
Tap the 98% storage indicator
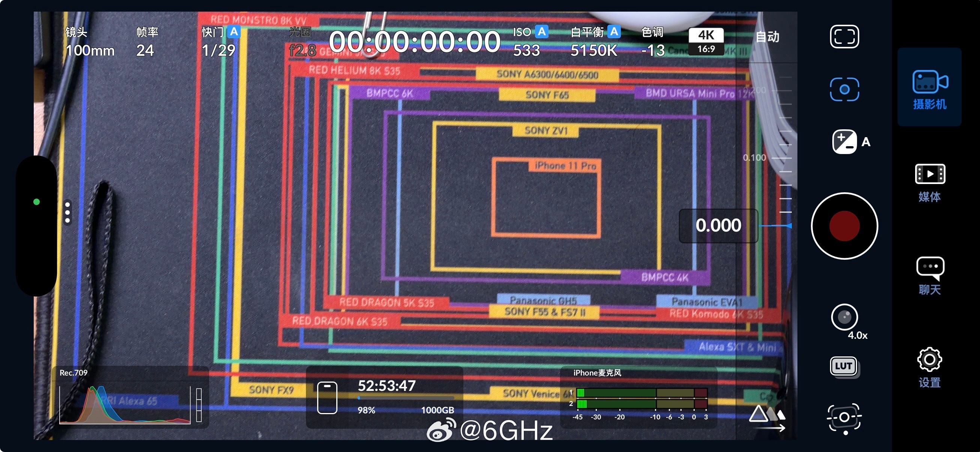[366, 410]
